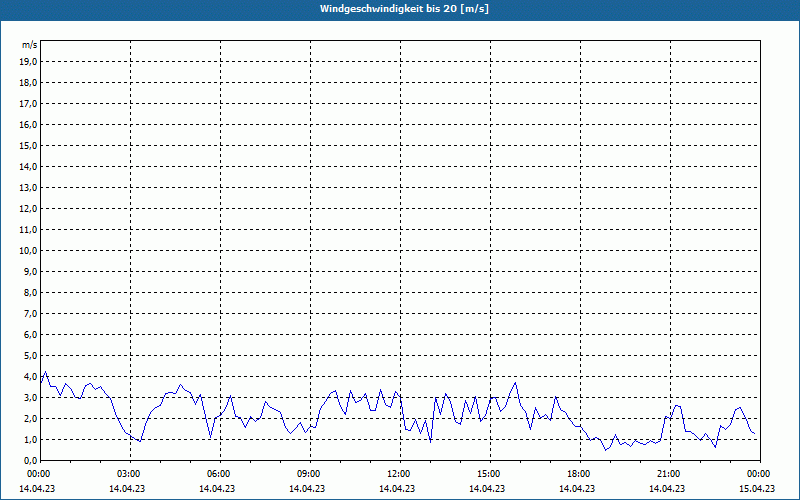This screenshot has width=800, height=500.
Task: Click the 18:00 x-axis label
Action: (578, 474)
